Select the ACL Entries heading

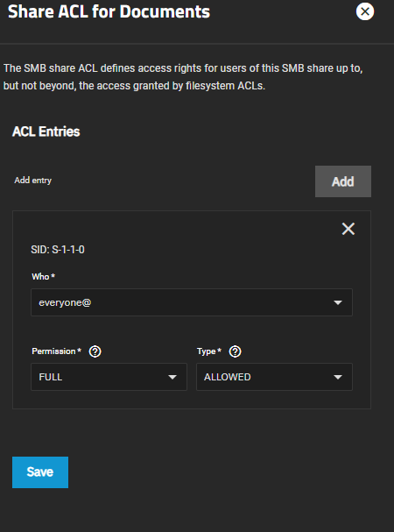pyautogui.click(x=46, y=131)
